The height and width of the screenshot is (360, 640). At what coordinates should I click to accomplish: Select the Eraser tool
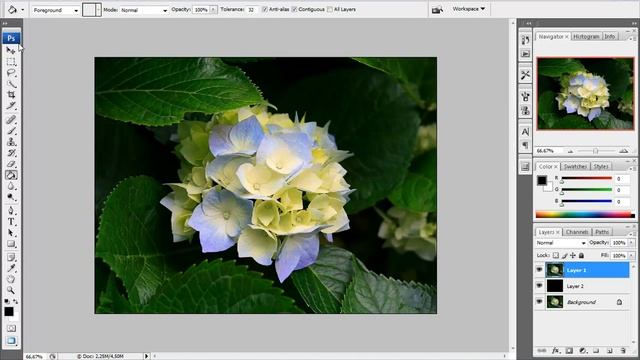click(11, 164)
